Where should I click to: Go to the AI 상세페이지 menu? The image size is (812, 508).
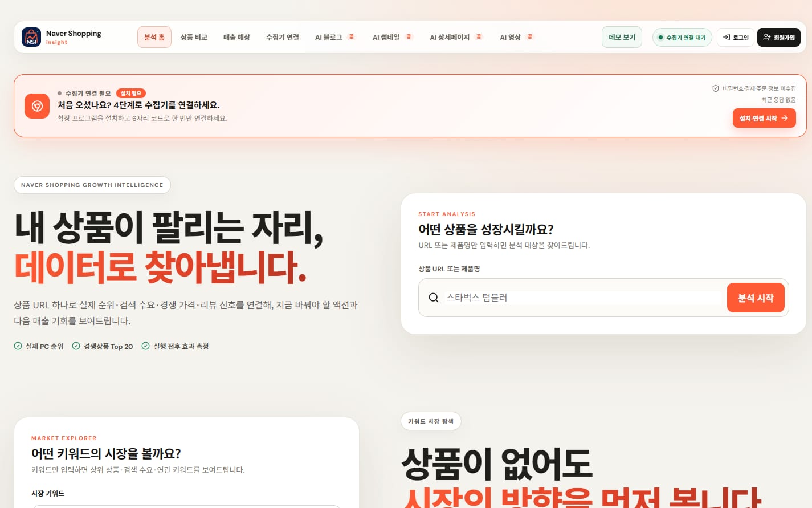[450, 37]
